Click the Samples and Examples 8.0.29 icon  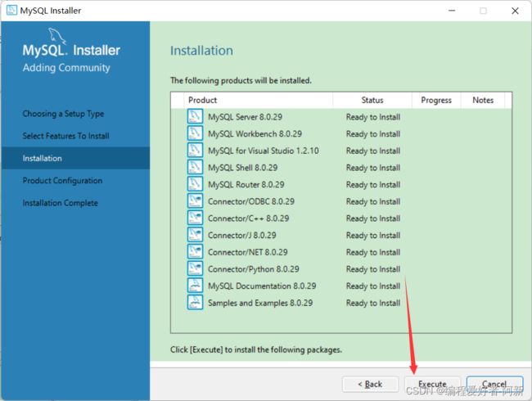[195, 303]
